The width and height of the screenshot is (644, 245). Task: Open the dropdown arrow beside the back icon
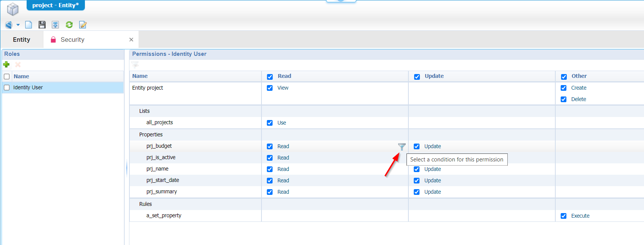18,25
